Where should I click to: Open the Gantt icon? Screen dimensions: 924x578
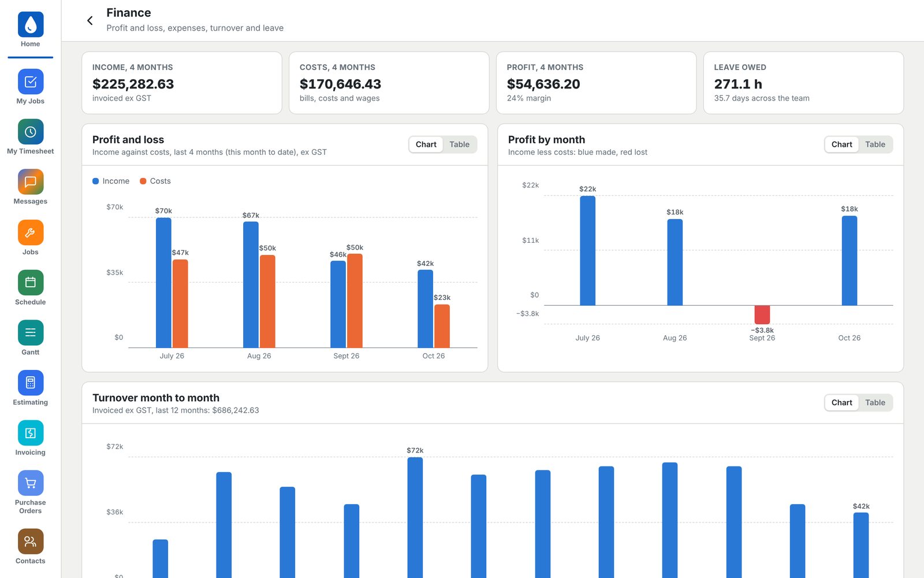[x=31, y=333]
